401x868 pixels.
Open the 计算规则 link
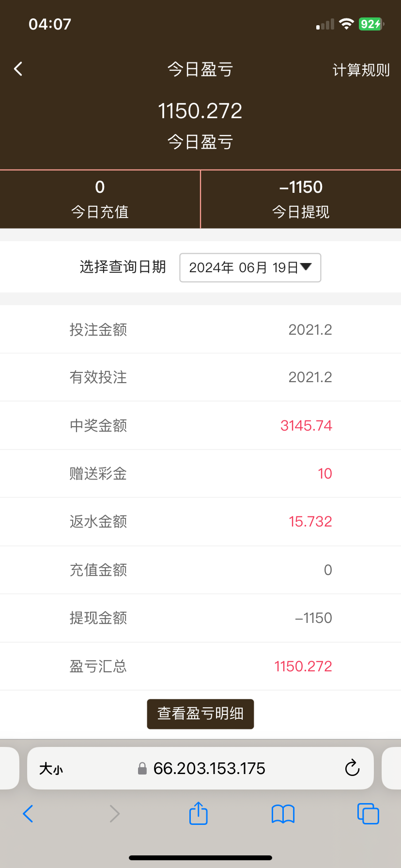361,70
